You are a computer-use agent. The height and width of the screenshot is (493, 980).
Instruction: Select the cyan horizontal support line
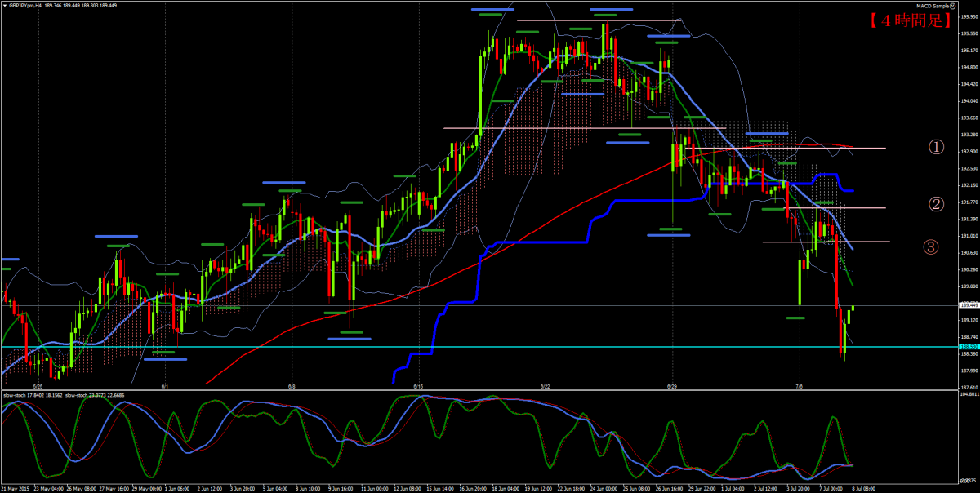(479, 347)
